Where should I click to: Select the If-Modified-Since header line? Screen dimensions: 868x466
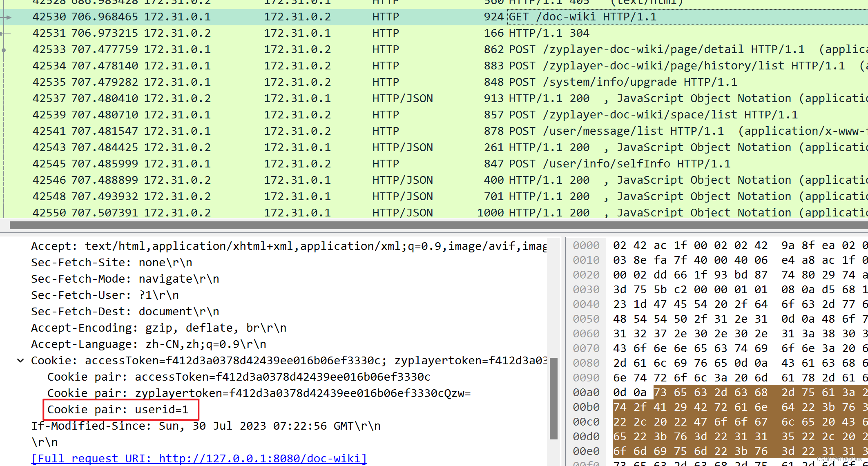coord(206,426)
